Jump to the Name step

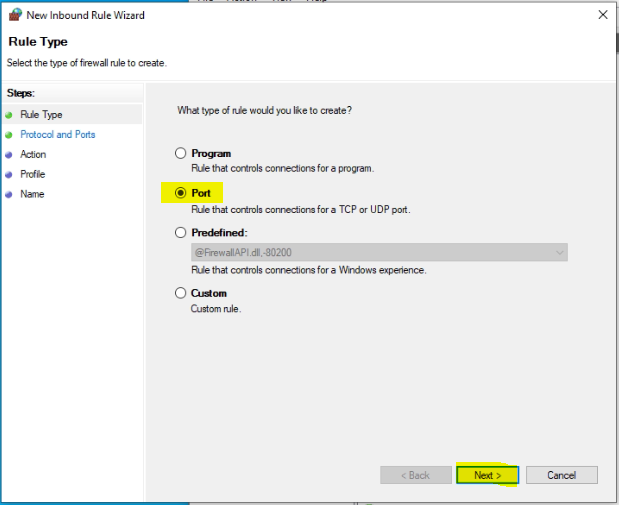click(x=32, y=194)
